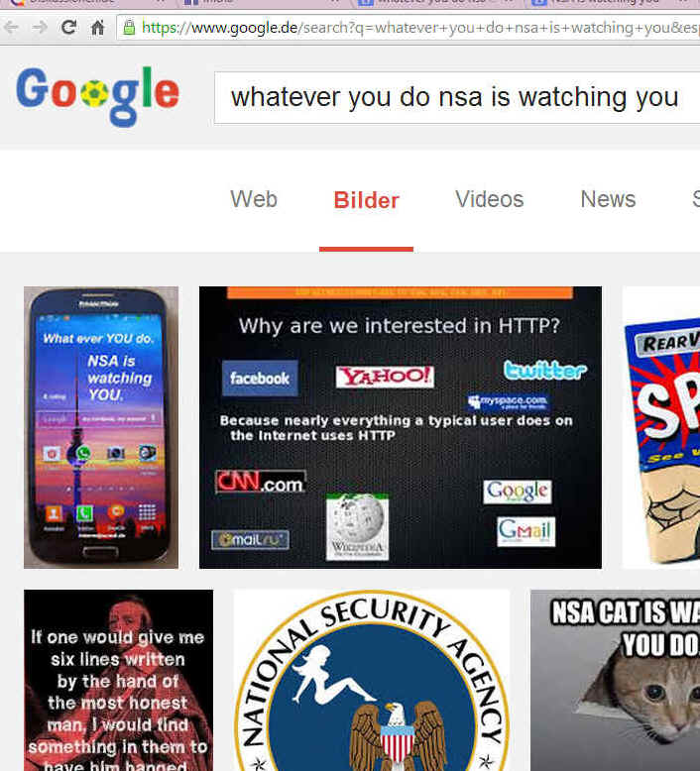Open the six lines quote image
The height and width of the screenshot is (771, 700).
point(119,680)
